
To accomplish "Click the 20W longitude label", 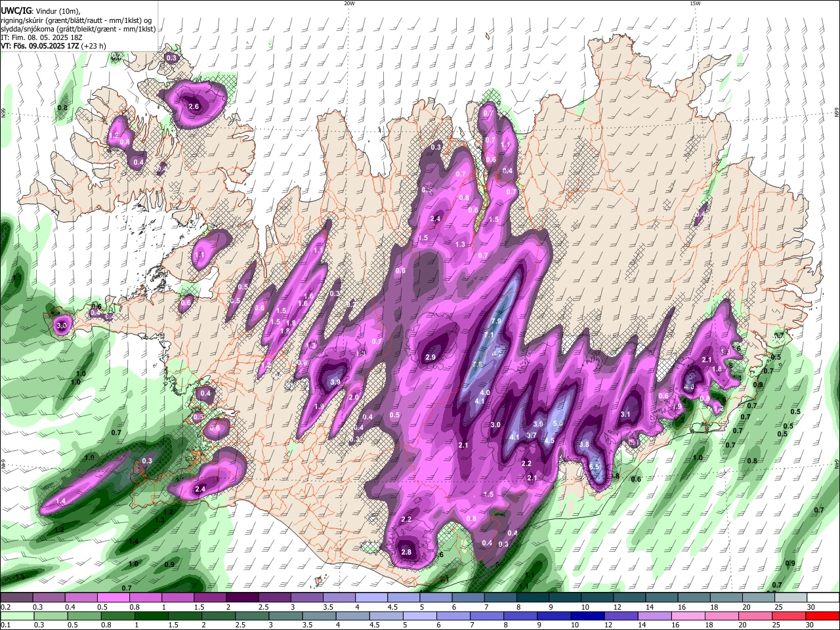I will (x=350, y=3).
